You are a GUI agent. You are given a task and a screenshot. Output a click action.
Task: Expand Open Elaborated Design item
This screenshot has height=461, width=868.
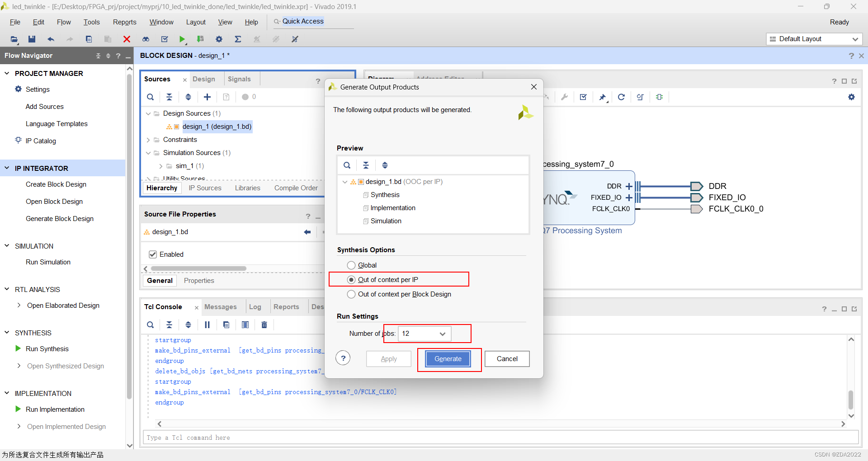(x=19, y=306)
